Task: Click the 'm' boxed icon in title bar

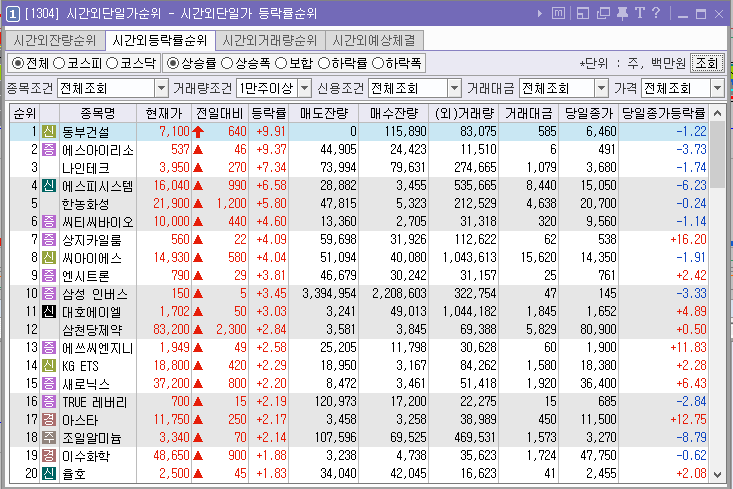Action: click(558, 14)
